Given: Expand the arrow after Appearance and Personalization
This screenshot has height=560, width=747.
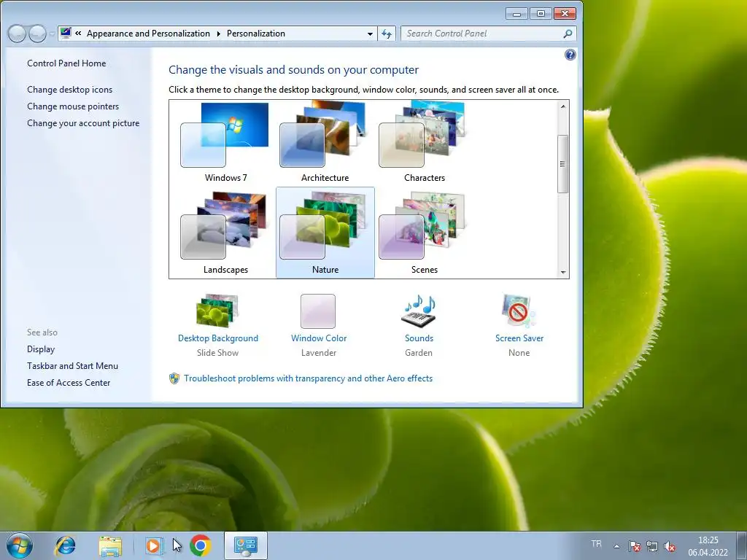Looking at the screenshot, I should (218, 34).
